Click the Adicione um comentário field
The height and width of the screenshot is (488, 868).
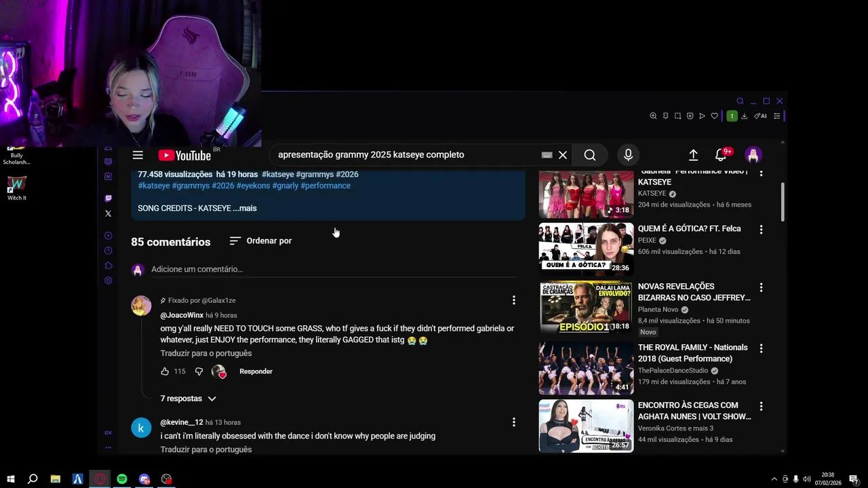click(x=333, y=270)
